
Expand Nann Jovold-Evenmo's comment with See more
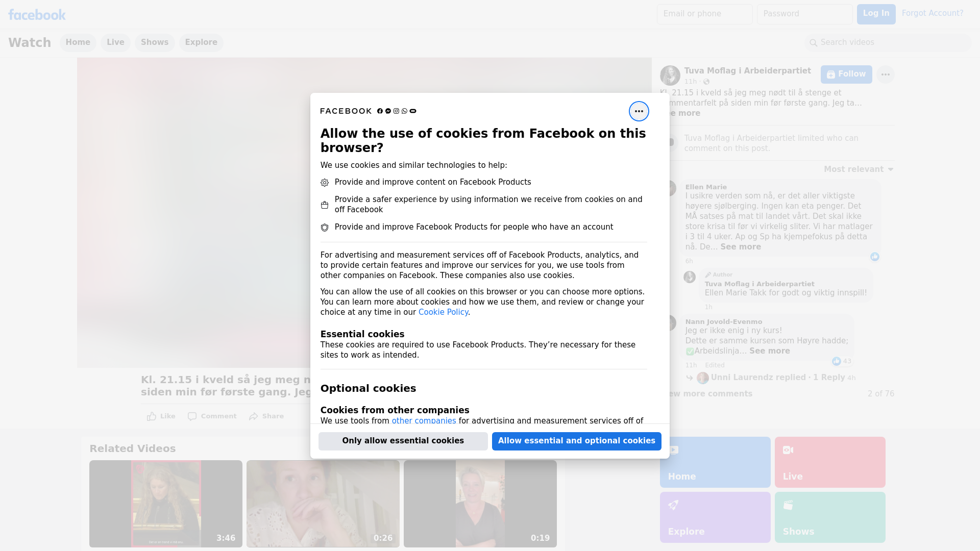(x=770, y=351)
